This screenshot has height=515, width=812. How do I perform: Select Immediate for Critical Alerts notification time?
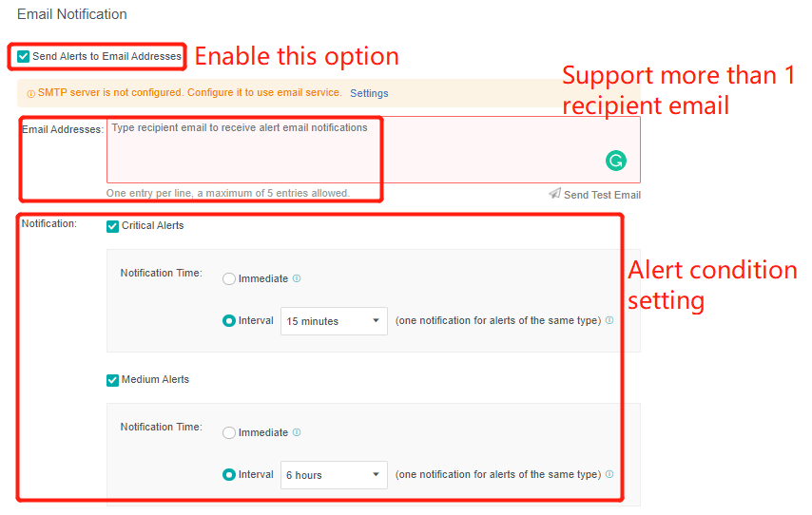tap(229, 279)
